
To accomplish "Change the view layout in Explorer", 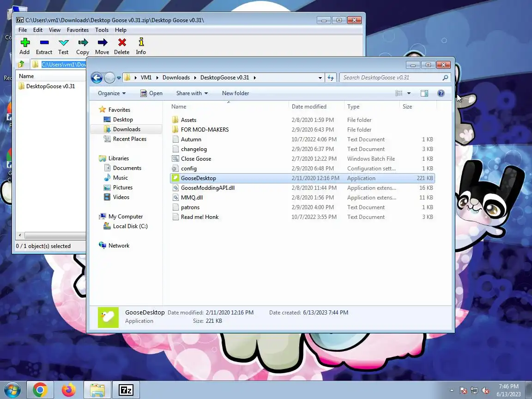I will point(399,93).
